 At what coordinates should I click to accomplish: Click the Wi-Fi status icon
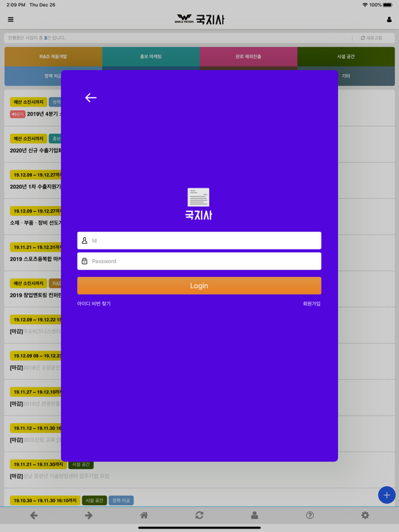point(365,5)
